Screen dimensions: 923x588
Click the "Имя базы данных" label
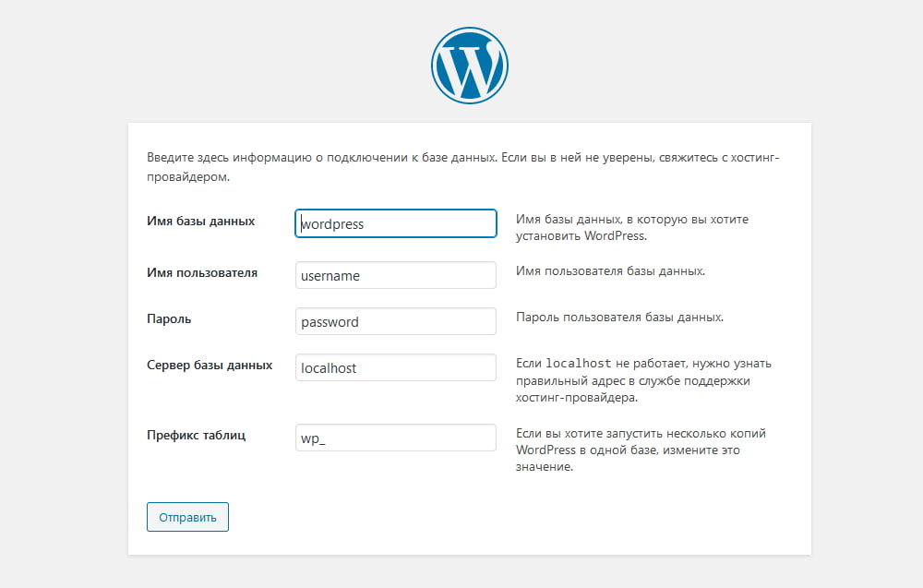(x=200, y=222)
